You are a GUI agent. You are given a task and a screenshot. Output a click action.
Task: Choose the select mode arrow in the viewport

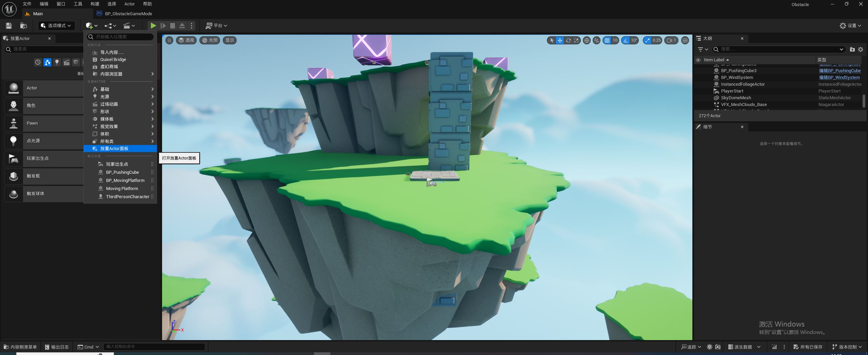click(x=552, y=40)
